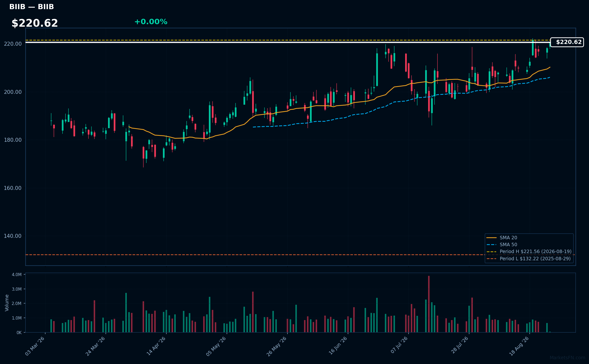The height and width of the screenshot is (364, 589).
Task: Click the +0.00% change indicator
Action: [x=151, y=22]
